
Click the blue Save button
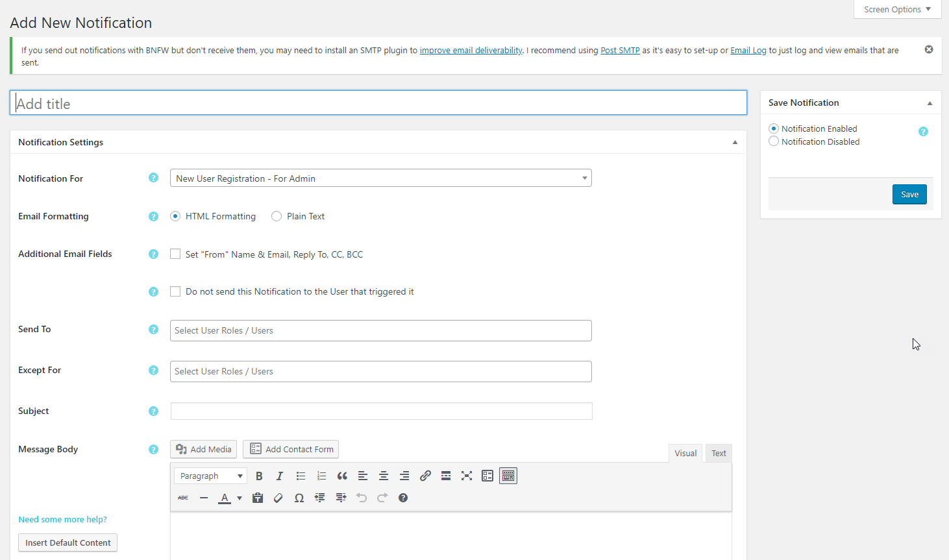909,195
